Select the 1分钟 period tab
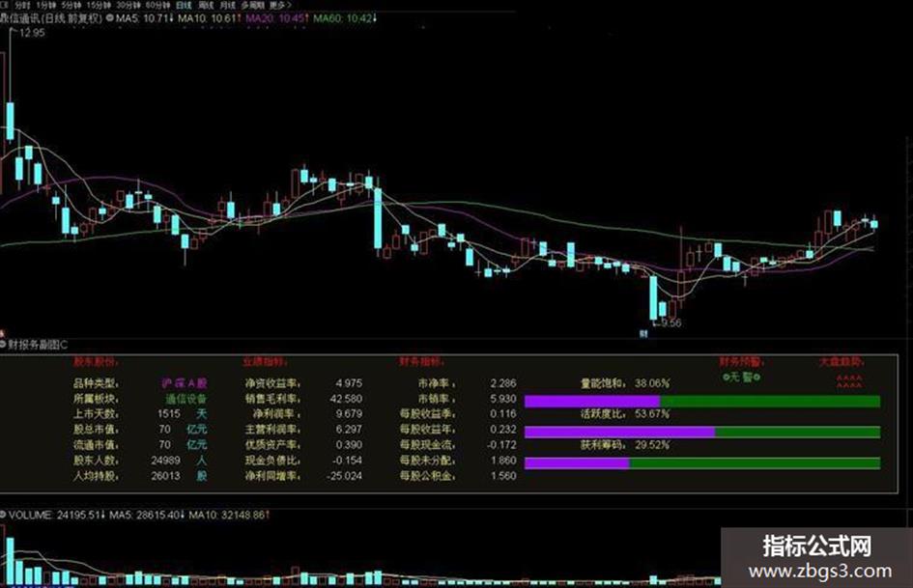The width and height of the screenshot is (913, 588). 46,5
